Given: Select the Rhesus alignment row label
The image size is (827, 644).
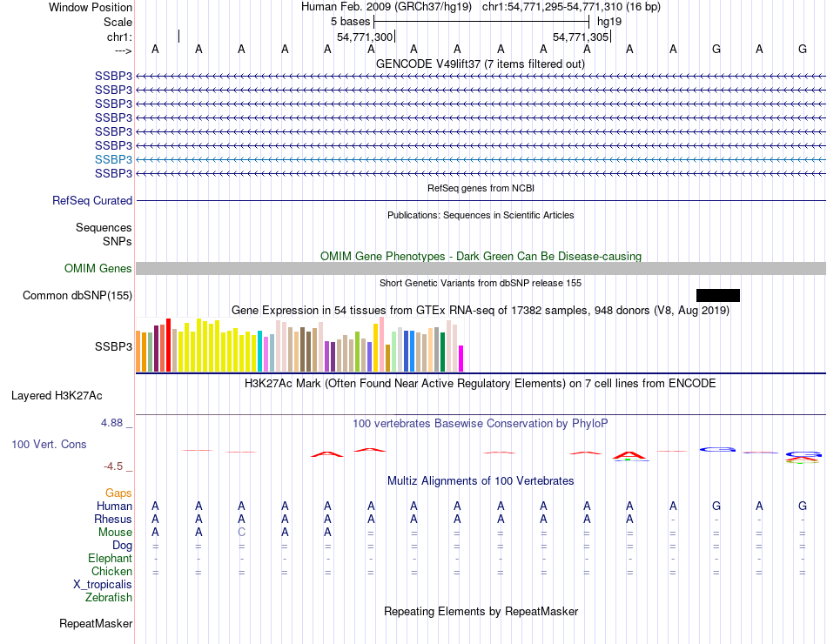Looking at the screenshot, I should (x=113, y=519).
